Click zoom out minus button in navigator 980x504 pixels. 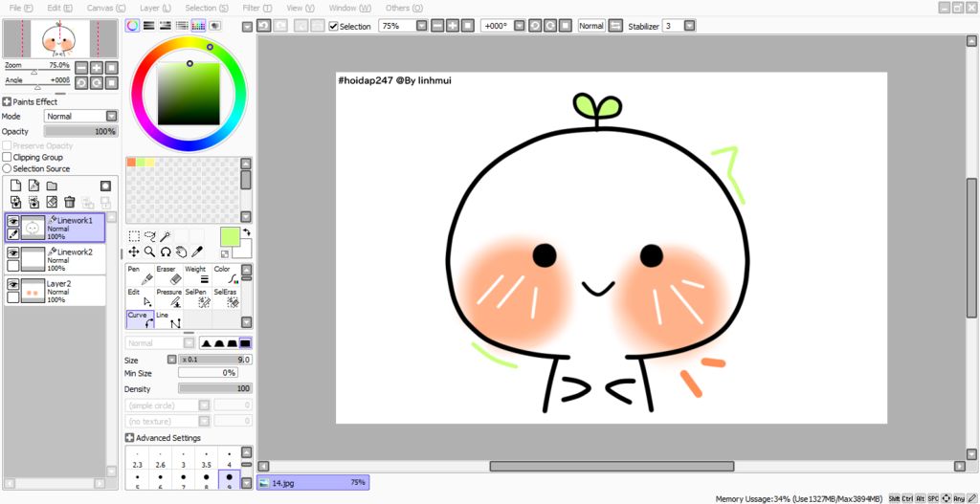pos(81,68)
